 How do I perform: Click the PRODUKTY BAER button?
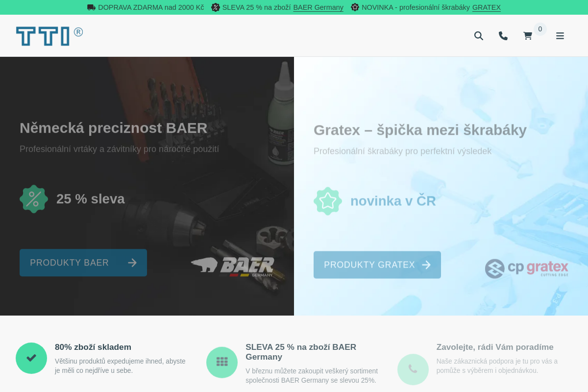(83, 263)
